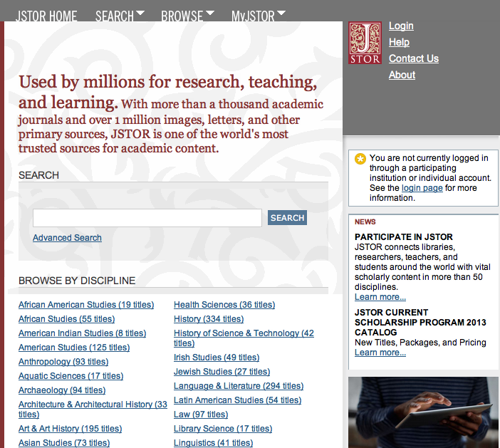This screenshot has width=500, height=448.
Task: Browse Linguistics (41 titles)
Action: click(x=214, y=442)
